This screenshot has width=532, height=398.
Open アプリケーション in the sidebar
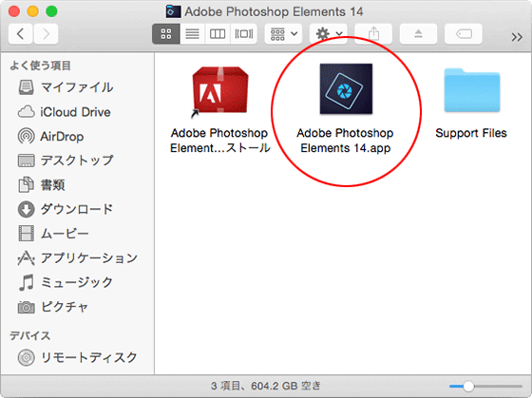click(x=77, y=258)
